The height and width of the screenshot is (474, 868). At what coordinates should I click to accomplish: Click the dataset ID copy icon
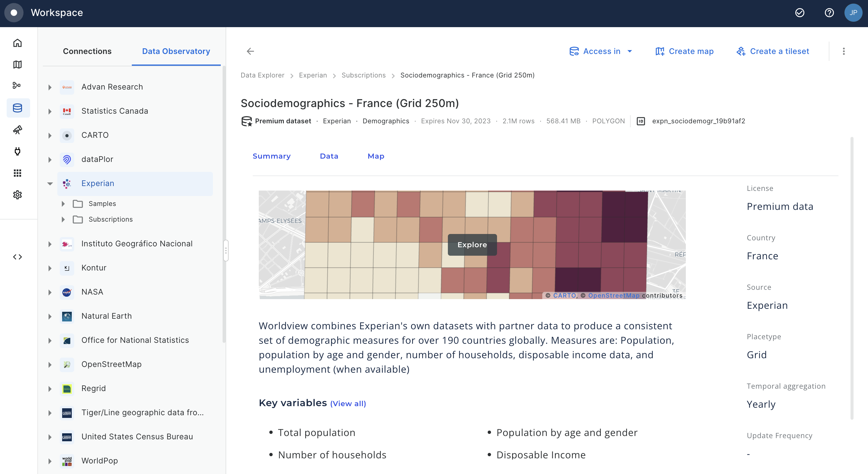[641, 121]
